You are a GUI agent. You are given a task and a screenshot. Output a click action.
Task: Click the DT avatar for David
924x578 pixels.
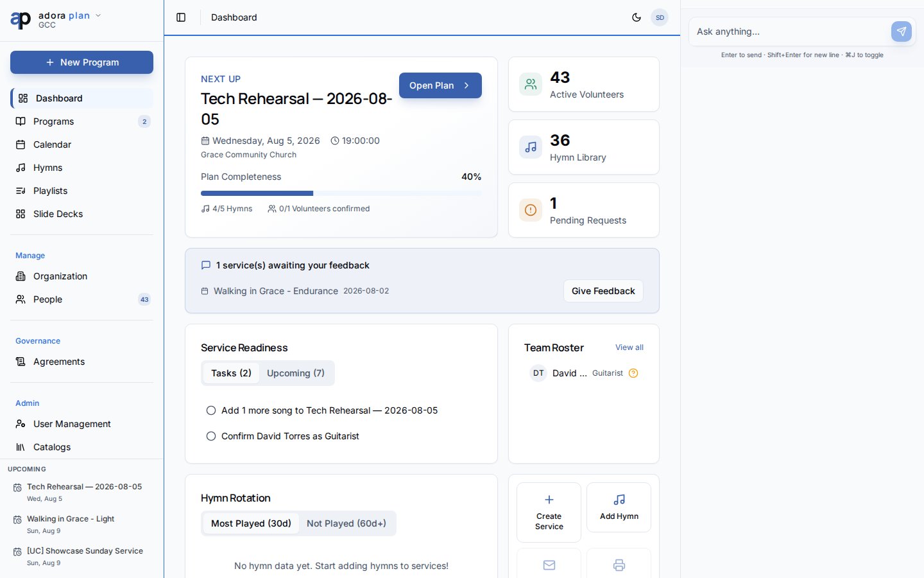[x=538, y=373]
